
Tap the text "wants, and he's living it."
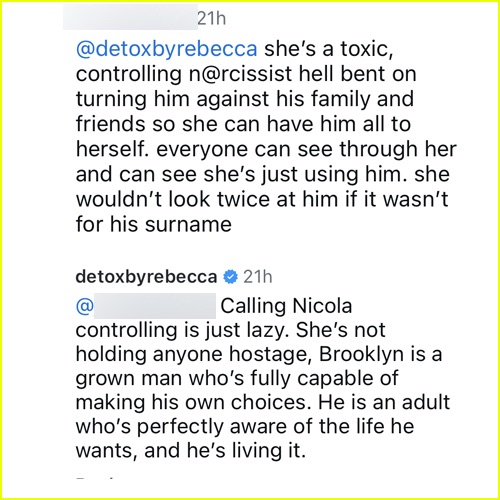191,451
